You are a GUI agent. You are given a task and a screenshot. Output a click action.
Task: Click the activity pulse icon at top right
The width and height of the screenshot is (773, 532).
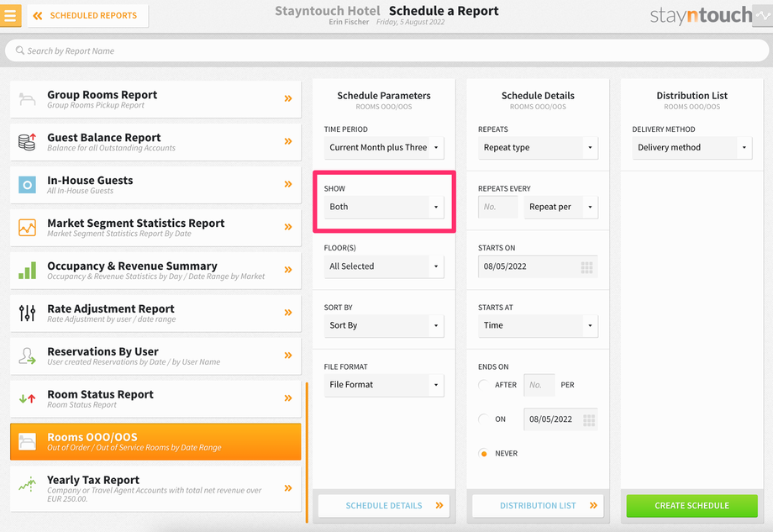(x=763, y=15)
